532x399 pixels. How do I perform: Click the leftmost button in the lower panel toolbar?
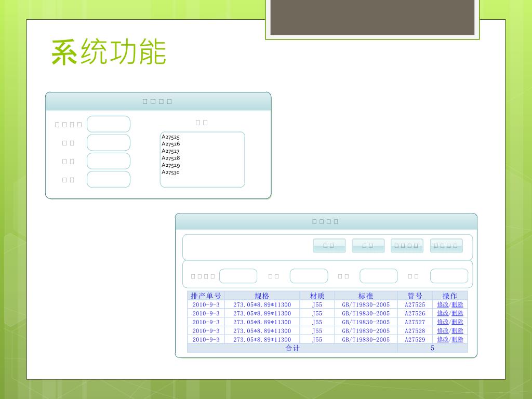point(329,246)
